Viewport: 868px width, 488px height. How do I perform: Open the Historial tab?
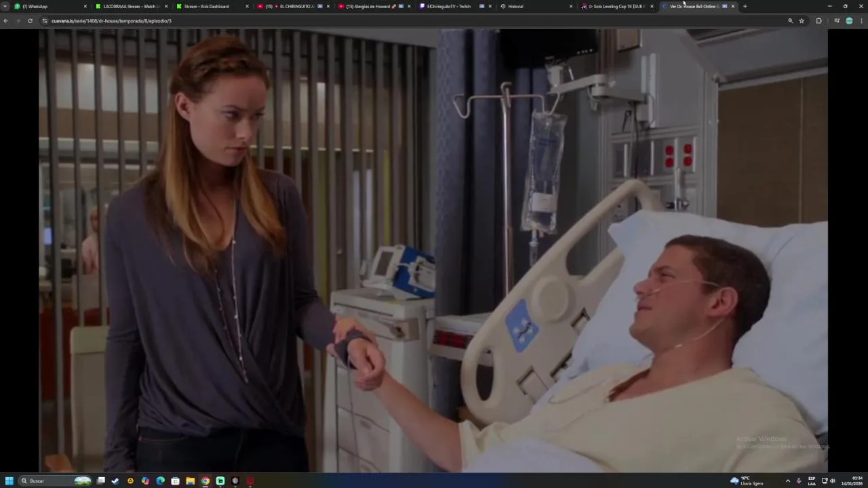(534, 6)
